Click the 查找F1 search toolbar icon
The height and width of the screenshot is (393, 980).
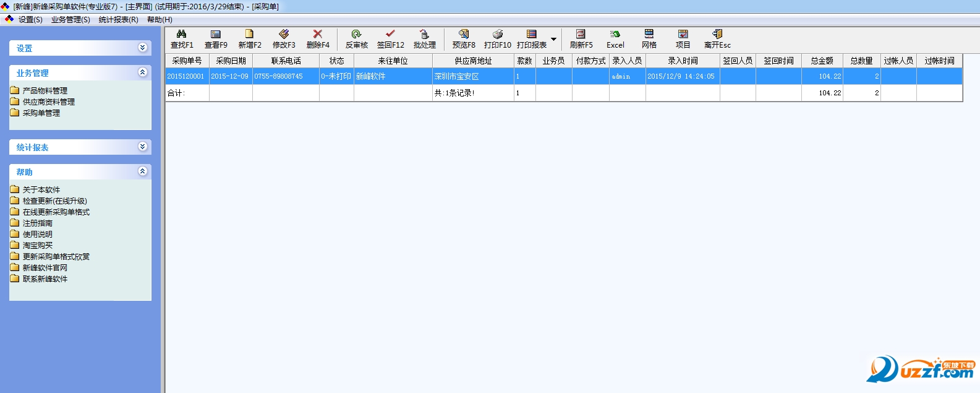(182, 39)
